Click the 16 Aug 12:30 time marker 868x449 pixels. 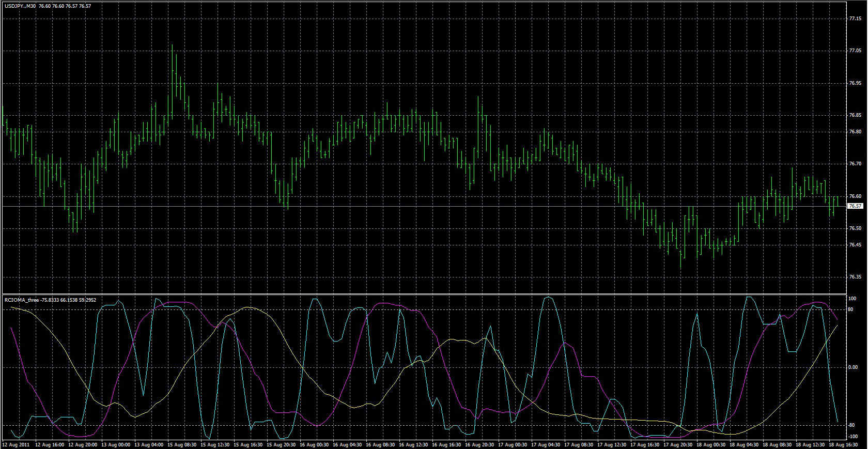coord(414,445)
